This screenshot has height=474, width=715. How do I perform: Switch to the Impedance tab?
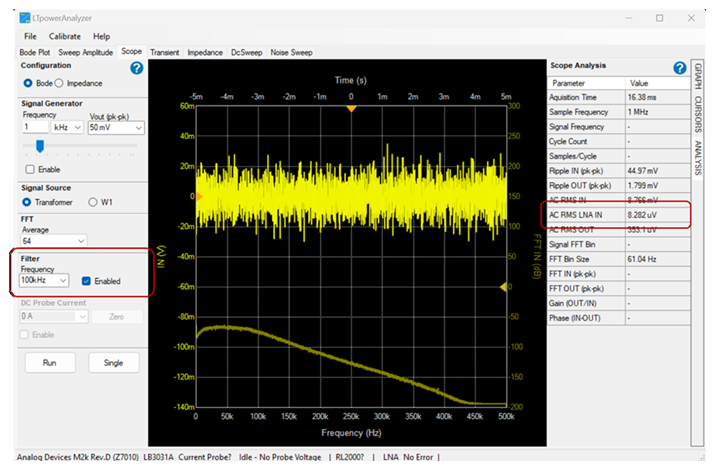coord(205,52)
